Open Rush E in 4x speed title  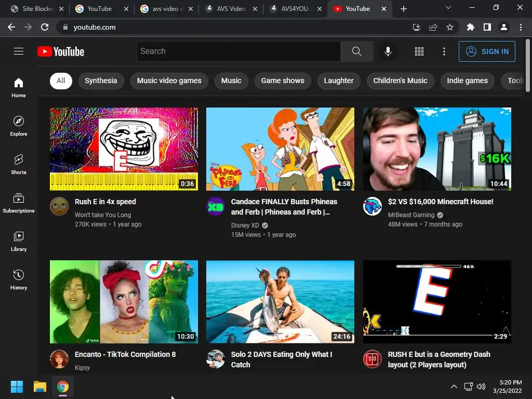pyautogui.click(x=105, y=202)
